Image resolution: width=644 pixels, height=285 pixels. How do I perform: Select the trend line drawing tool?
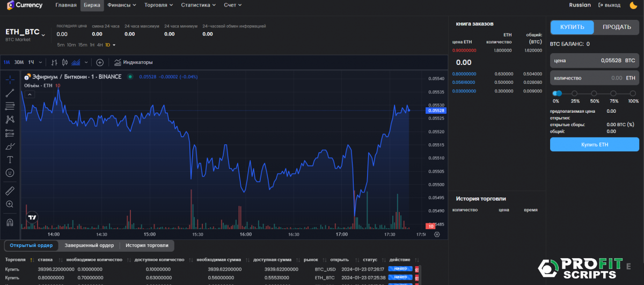click(x=10, y=93)
